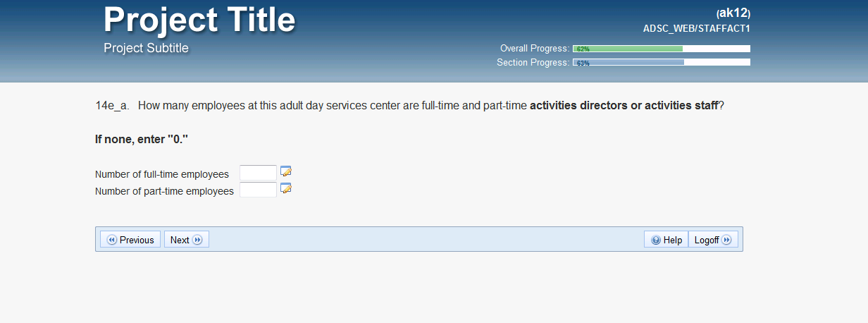Viewport: 868px width, 323px height.
Task: Focus the part-time employees number field
Action: (258, 190)
